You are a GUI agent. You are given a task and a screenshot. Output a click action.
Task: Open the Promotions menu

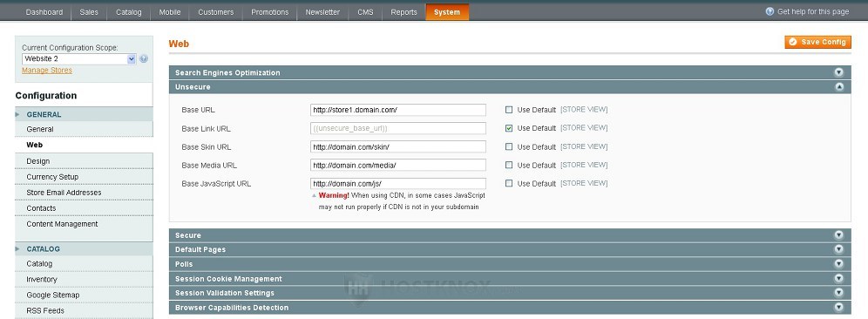pos(269,12)
